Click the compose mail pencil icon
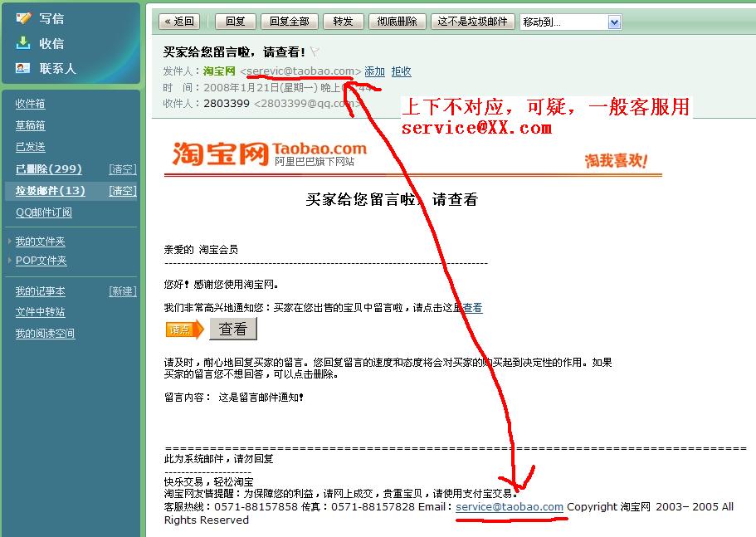756x537 pixels. click(23, 18)
